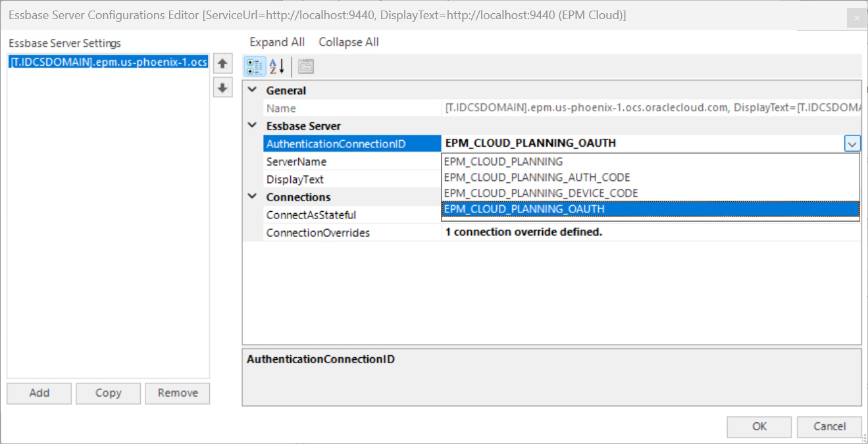868x444 pixels.
Task: Open Property Pages icon in toolbar
Action: [x=306, y=66]
